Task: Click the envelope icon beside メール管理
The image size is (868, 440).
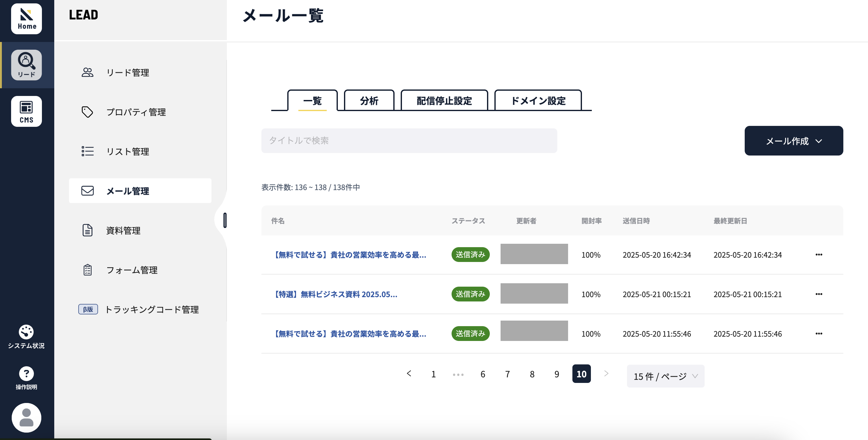Action: point(88,191)
